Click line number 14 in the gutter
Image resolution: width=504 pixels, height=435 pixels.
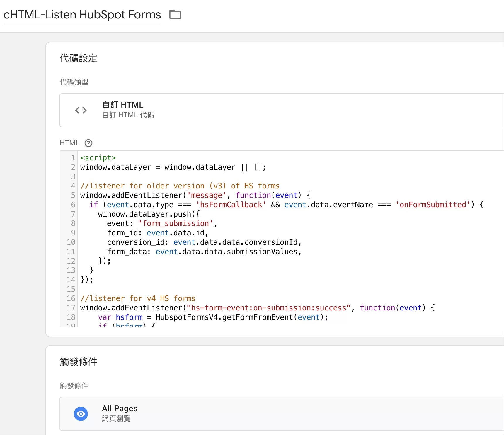71,280
